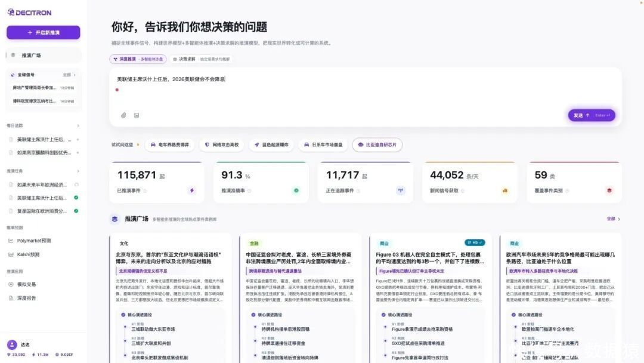This screenshot has height=363, width=644.
Task: Open 模拟交易 in sidebar
Action: tap(26, 284)
